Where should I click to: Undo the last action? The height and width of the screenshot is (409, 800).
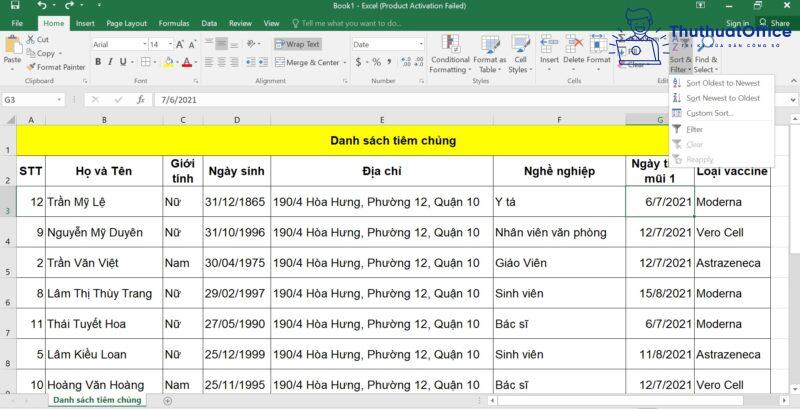[x=42, y=6]
